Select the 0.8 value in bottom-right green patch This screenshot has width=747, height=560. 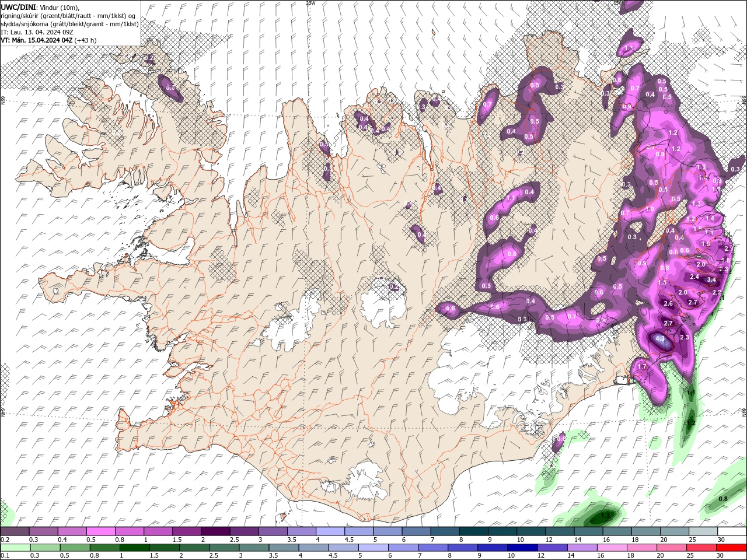(722, 499)
